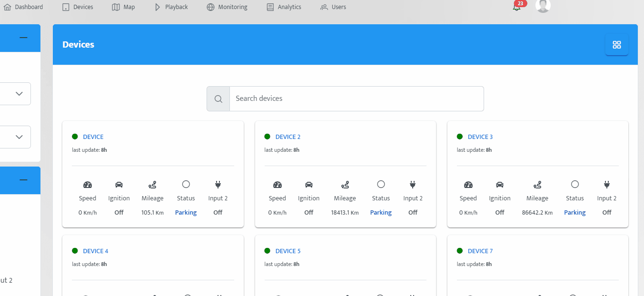
Task: Click the ignition car icon in DEVICE 2
Action: [x=309, y=185]
